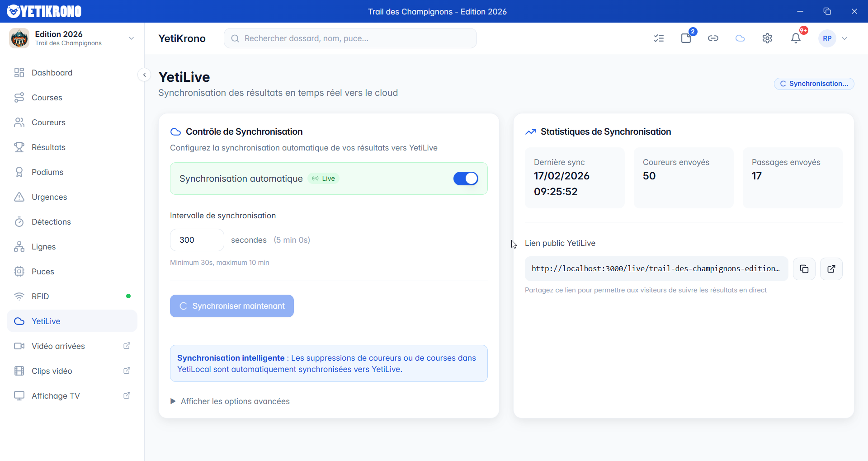Open the tasks checklist icon in the top bar
868x461 pixels.
pyautogui.click(x=659, y=38)
